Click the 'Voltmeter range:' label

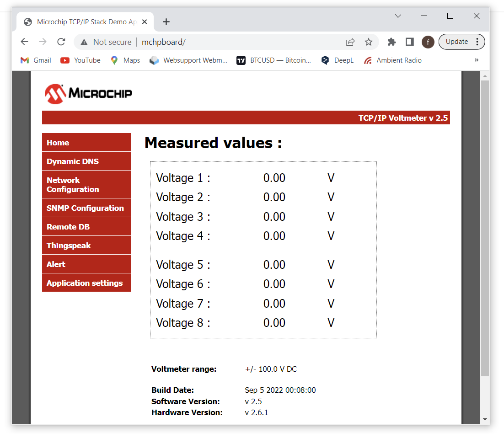(184, 369)
